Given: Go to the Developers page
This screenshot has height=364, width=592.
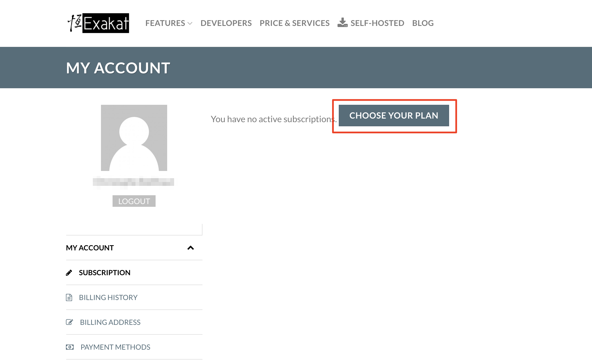Looking at the screenshot, I should 226,23.
